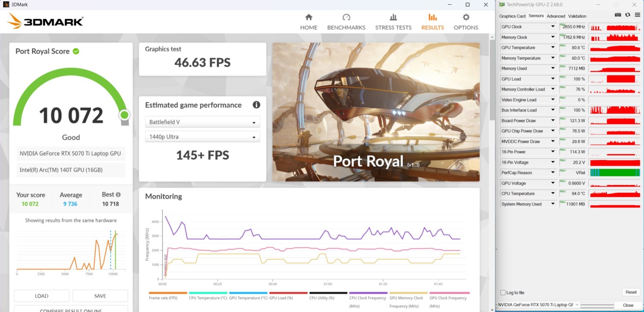Click the 46.63 FPS graphics test result
The width and height of the screenshot is (644, 312).
pyautogui.click(x=202, y=63)
